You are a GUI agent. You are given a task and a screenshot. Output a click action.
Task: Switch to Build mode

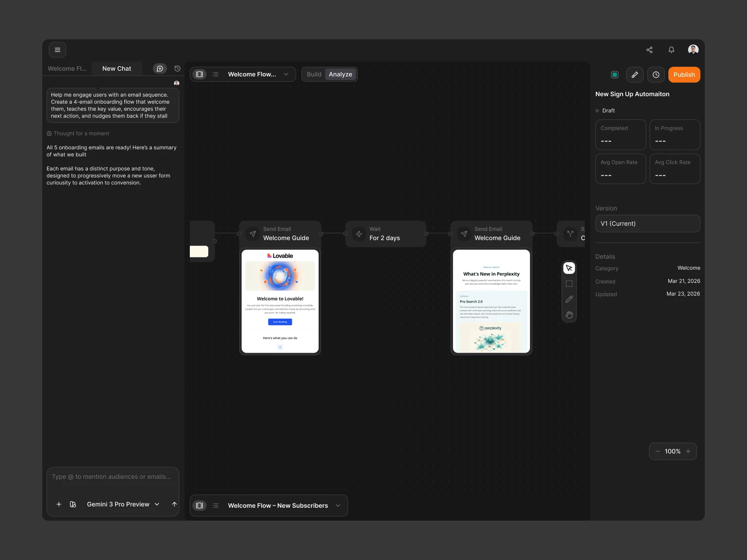pos(314,74)
